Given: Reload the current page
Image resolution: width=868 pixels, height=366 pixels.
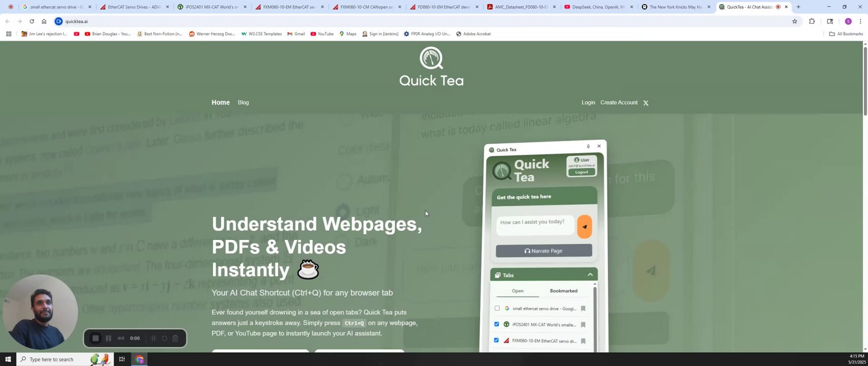Looking at the screenshot, I should [32, 21].
